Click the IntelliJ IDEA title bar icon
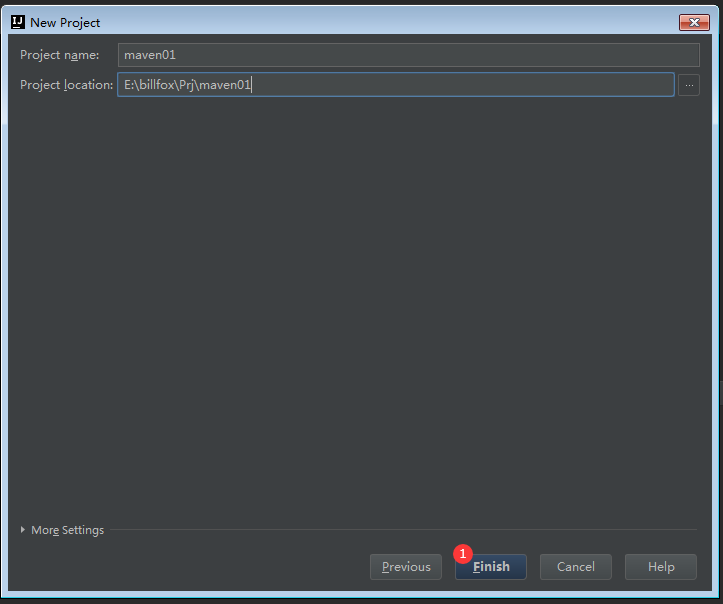 [x=18, y=22]
